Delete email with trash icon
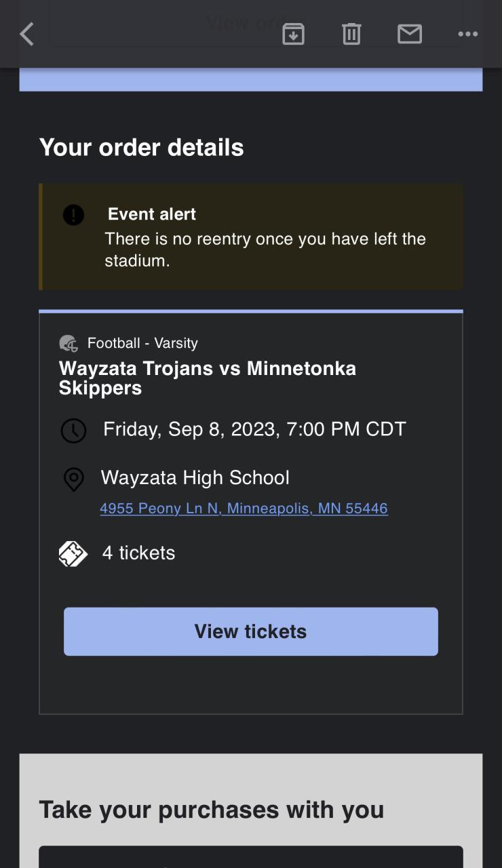 [x=351, y=34]
